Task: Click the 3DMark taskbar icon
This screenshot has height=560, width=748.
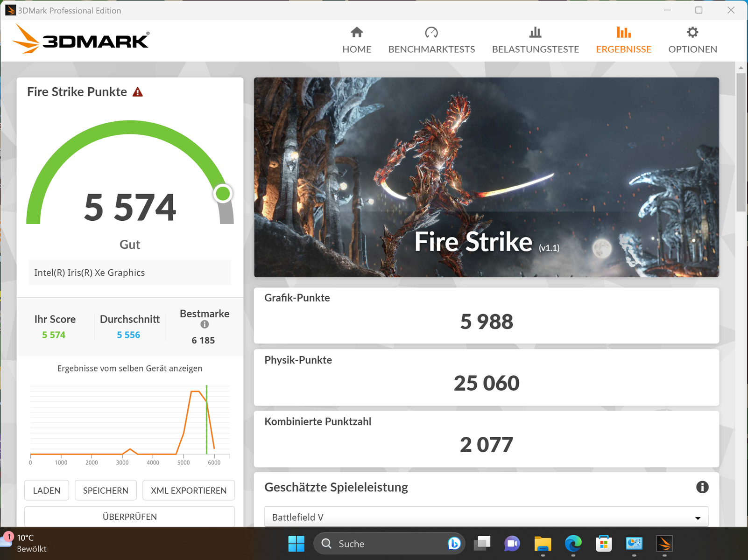Action: click(664, 544)
